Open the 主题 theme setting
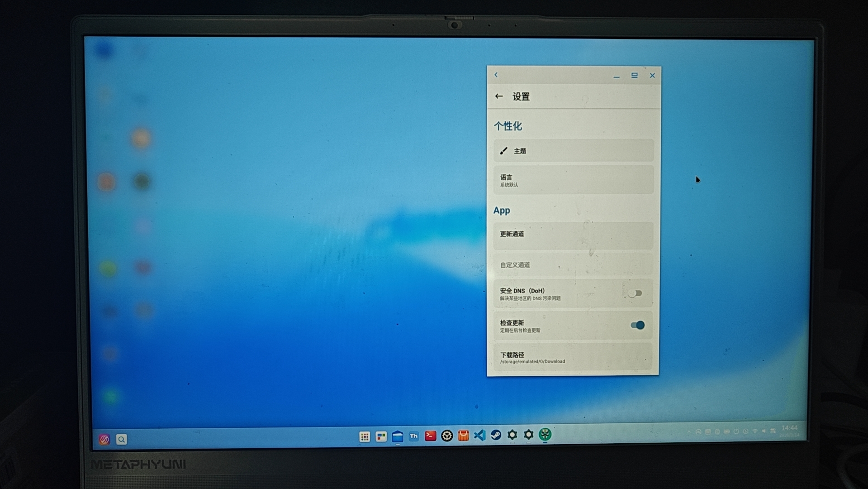Image resolution: width=868 pixels, height=489 pixels. 573,151
